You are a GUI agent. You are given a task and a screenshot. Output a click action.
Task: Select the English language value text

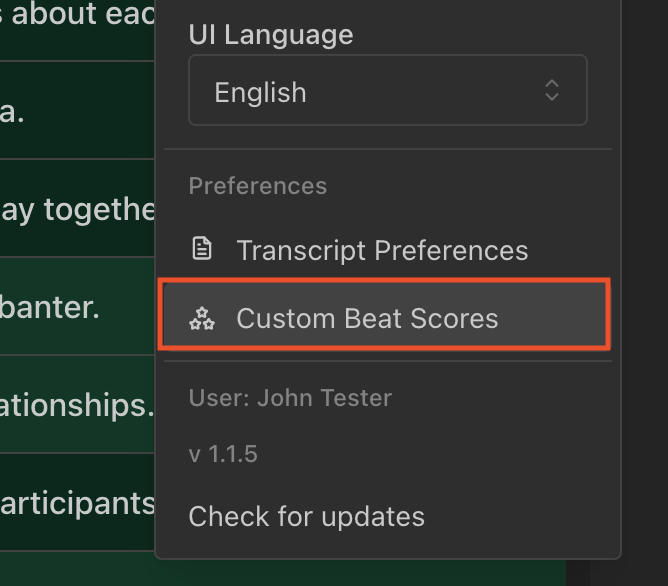[260, 92]
